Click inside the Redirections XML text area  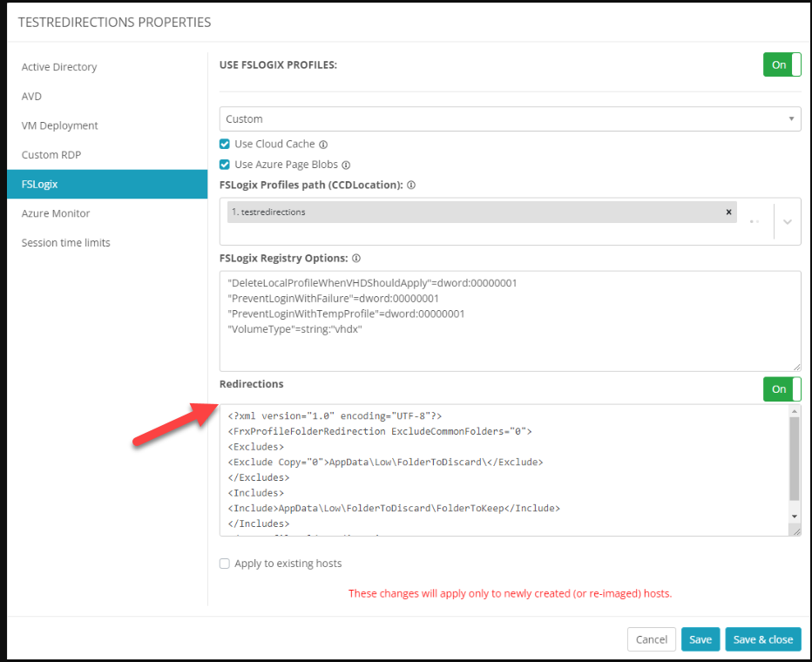[501, 470]
